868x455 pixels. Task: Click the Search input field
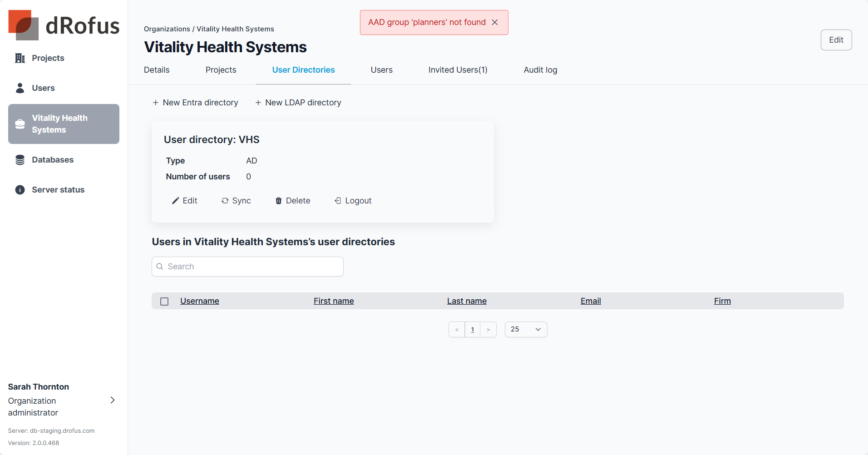tap(252, 267)
